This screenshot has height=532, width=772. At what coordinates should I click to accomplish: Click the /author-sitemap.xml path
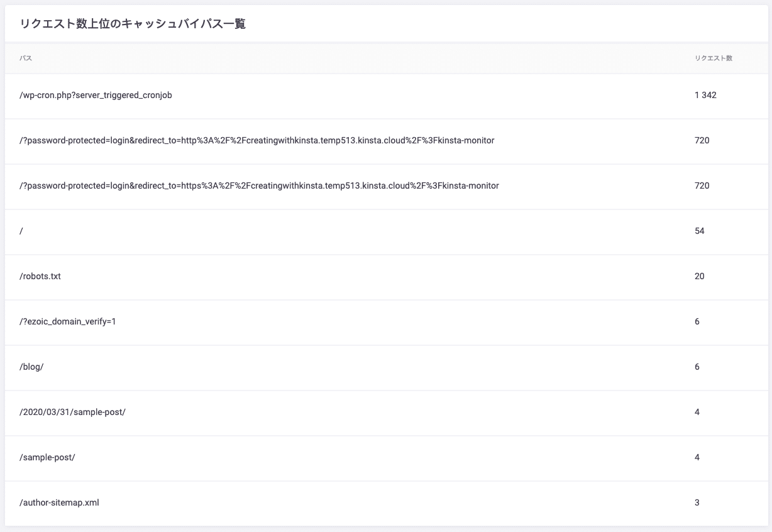click(x=59, y=503)
